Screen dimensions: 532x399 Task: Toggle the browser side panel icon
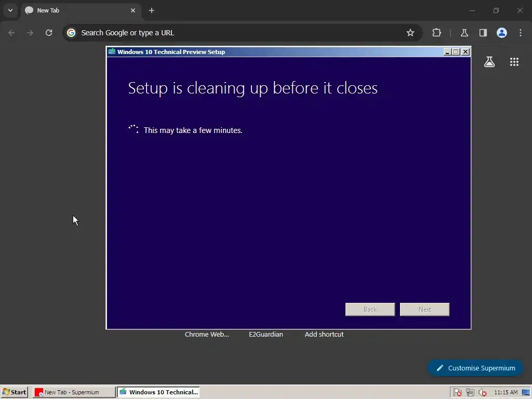(x=483, y=33)
